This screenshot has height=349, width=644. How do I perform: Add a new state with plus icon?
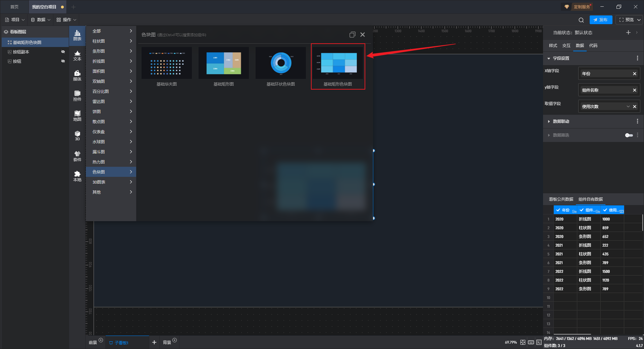pyautogui.click(x=628, y=33)
